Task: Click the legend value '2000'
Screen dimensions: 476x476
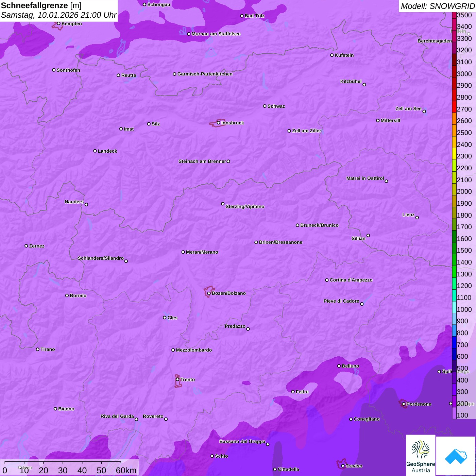Action: point(464,191)
